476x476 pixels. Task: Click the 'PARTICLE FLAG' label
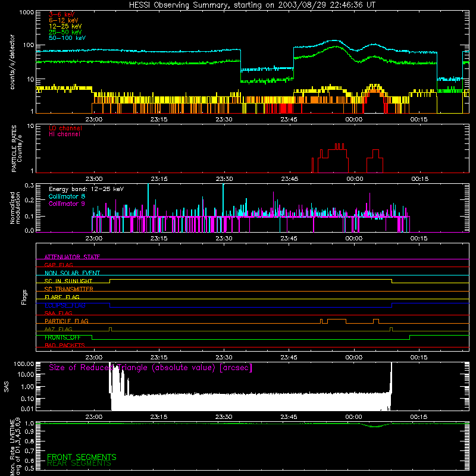[67, 321]
